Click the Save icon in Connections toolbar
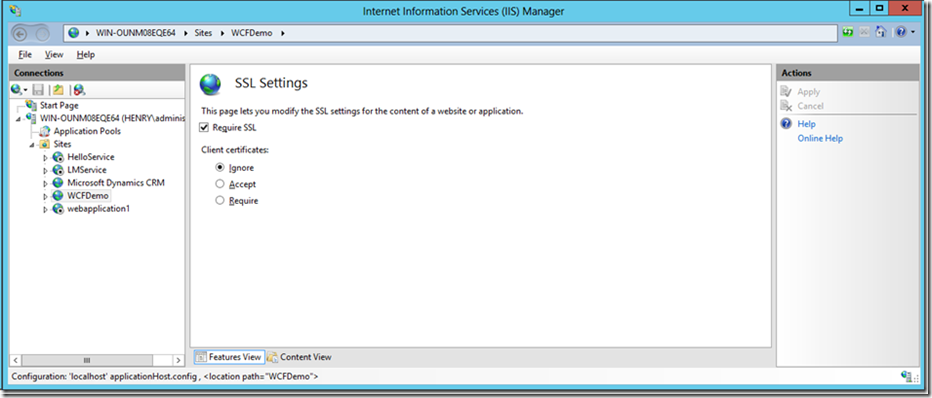 (39, 90)
